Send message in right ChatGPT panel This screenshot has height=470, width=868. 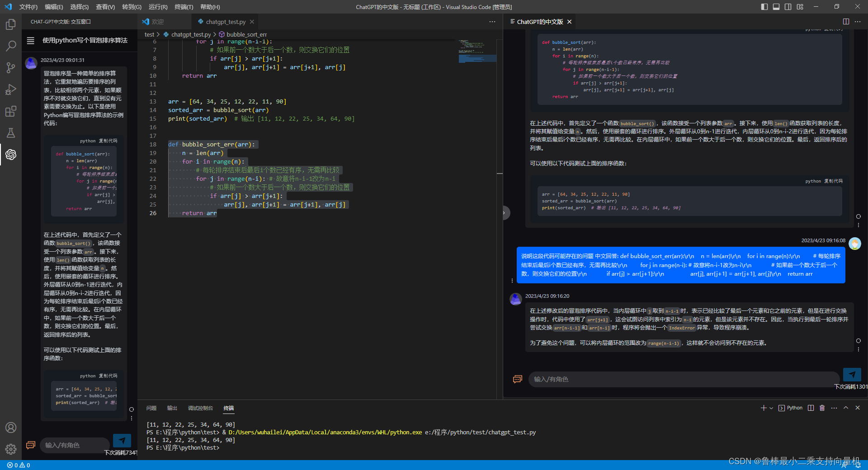click(x=852, y=375)
